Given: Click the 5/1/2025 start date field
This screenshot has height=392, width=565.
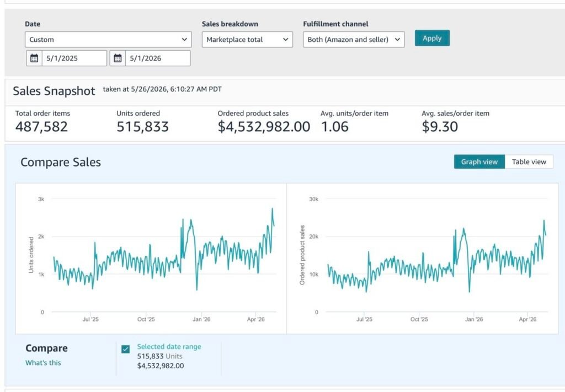Looking at the screenshot, I should click(x=74, y=58).
